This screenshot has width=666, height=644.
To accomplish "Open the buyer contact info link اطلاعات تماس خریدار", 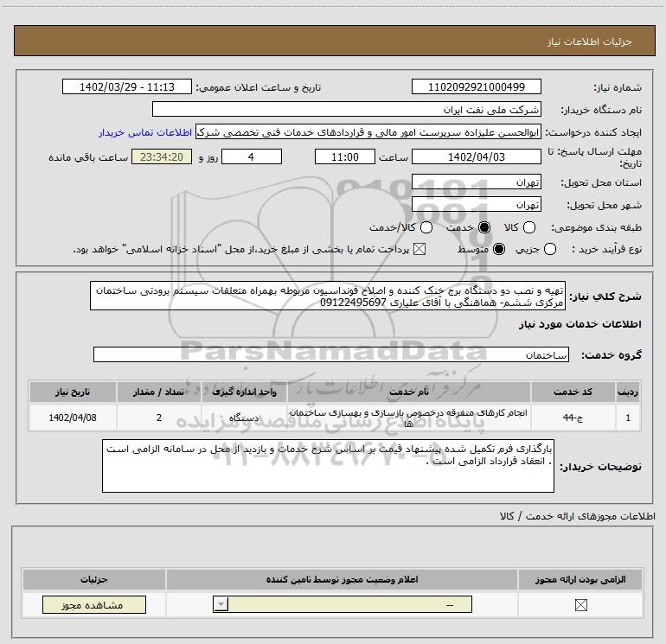I will [x=145, y=132].
